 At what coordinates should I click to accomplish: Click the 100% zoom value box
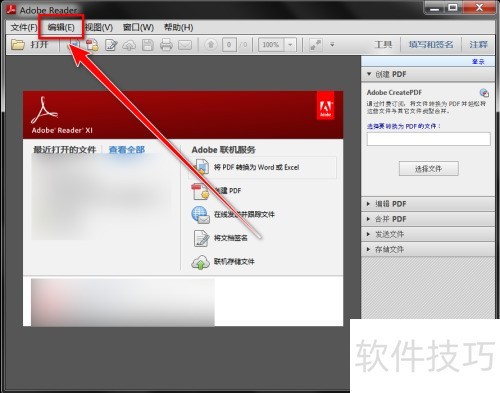tap(271, 45)
